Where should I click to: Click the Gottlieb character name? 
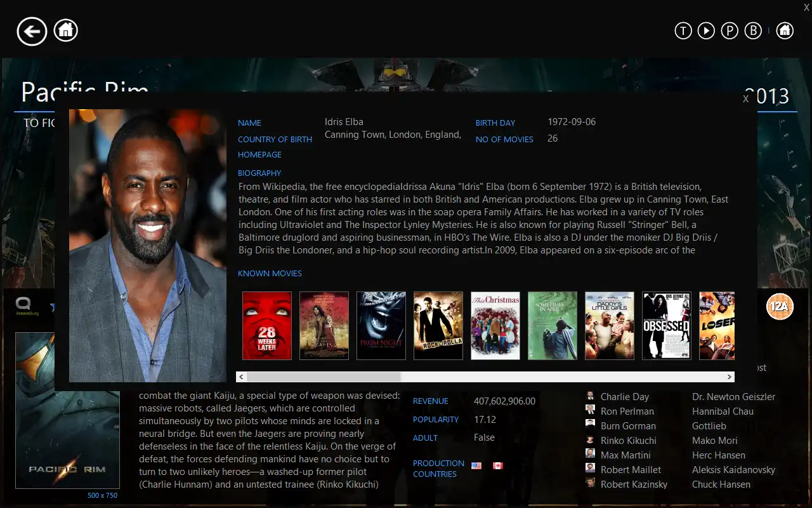(709, 426)
